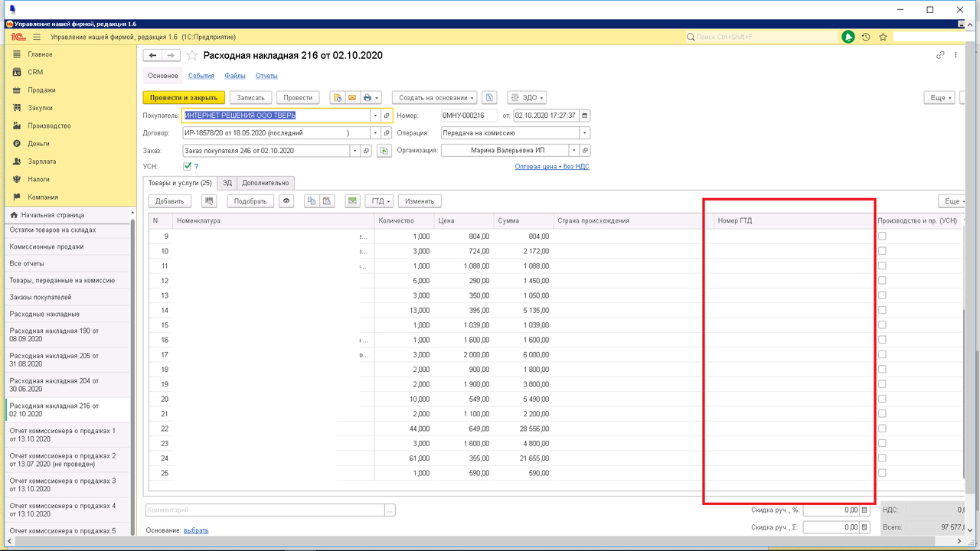
Task: Check Производство и пр. box in row 12
Action: click(x=882, y=280)
